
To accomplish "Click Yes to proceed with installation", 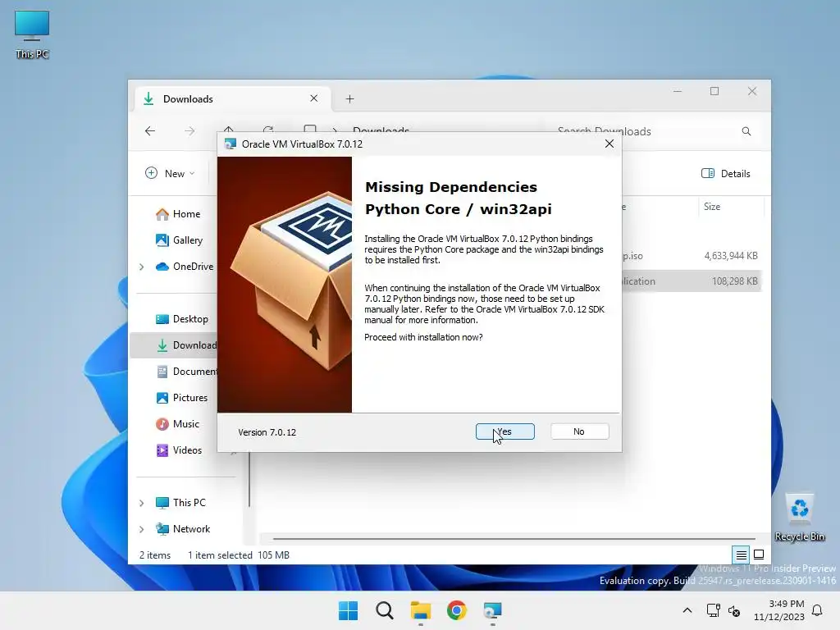I will [x=504, y=431].
